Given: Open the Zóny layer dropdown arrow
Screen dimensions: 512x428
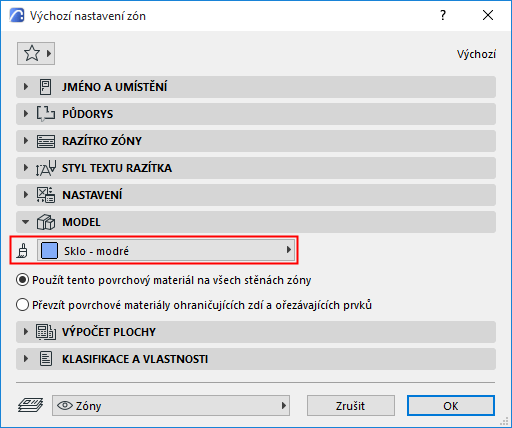Looking at the screenshot, I should pos(284,405).
